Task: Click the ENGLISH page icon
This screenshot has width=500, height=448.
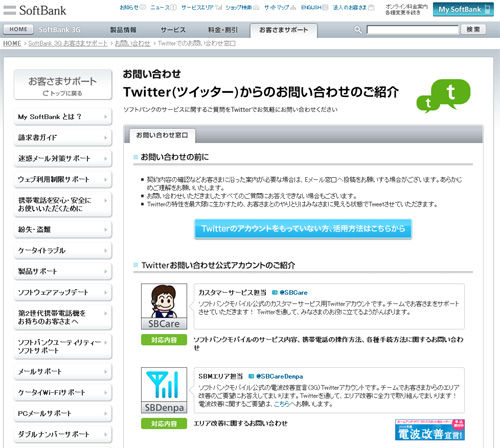Action: click(325, 7)
